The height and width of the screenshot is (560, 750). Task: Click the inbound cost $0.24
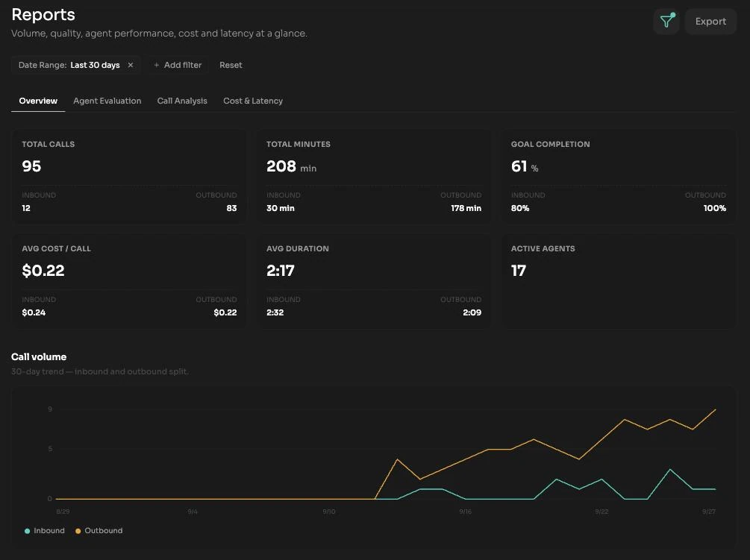click(x=34, y=312)
